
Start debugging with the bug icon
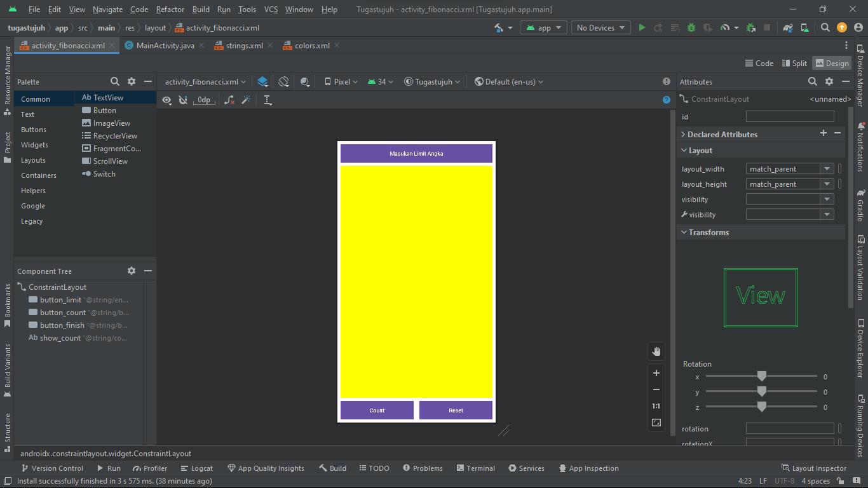(x=691, y=28)
